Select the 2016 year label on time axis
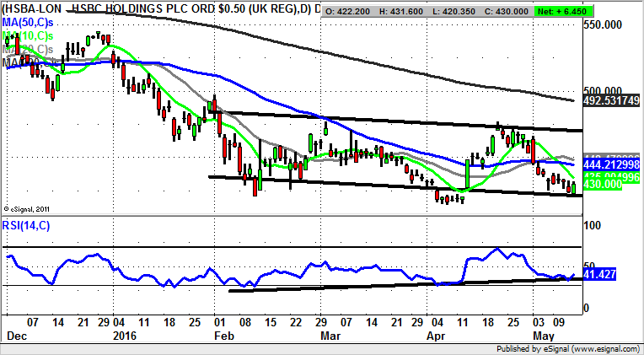644x355 pixels. click(123, 336)
